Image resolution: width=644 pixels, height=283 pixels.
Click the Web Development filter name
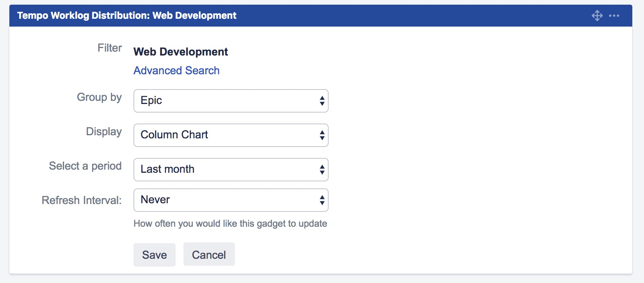coord(181,52)
